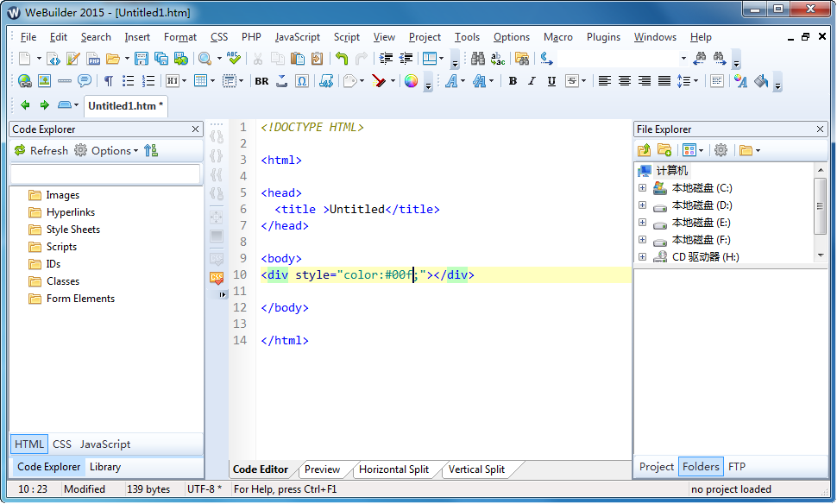Toggle underline formatting button
Viewport: 837px width, 504px height.
point(550,81)
